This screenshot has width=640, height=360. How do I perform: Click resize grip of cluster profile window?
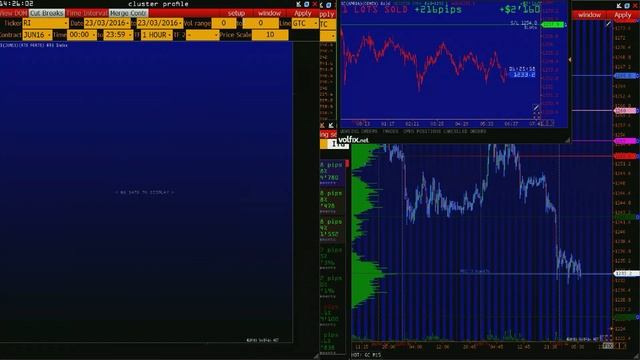pyautogui.click(x=316, y=356)
